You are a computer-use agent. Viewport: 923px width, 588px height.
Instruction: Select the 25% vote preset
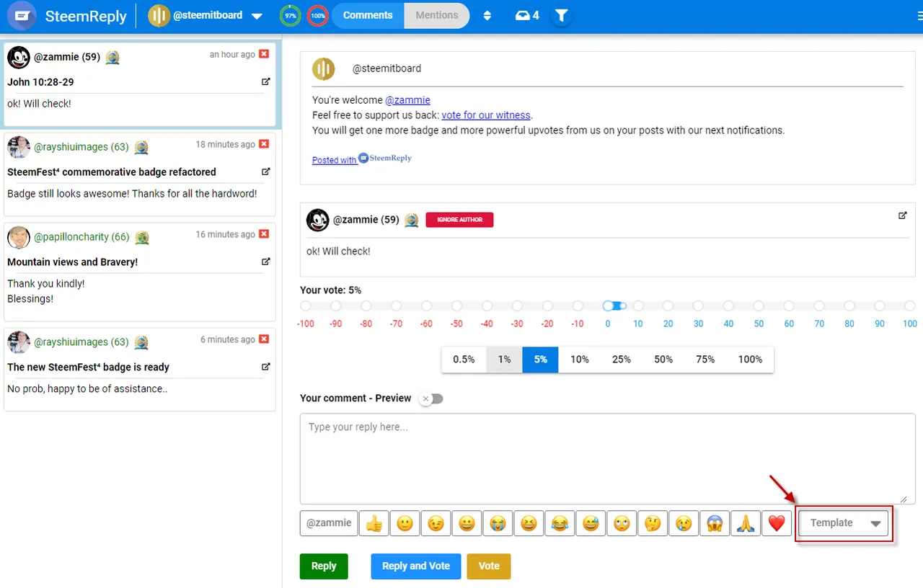622,360
